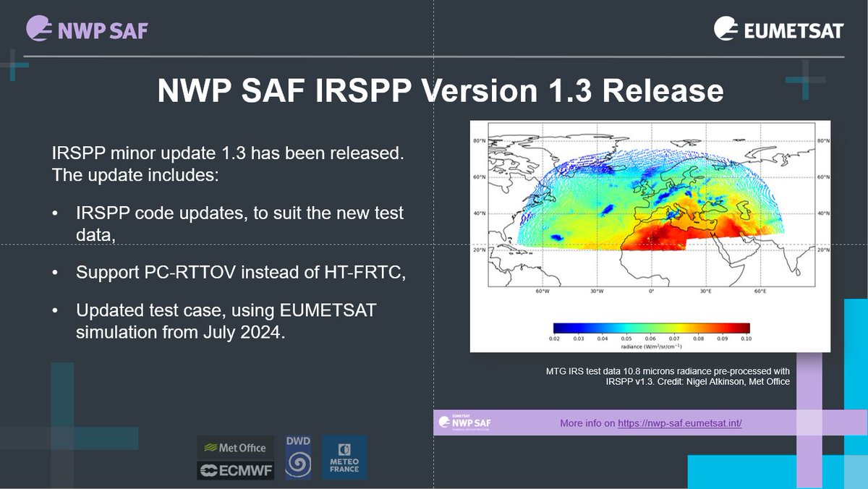The height and width of the screenshot is (489, 868).
Task: Click the NWP SAF logo top-left
Action: coord(87,27)
